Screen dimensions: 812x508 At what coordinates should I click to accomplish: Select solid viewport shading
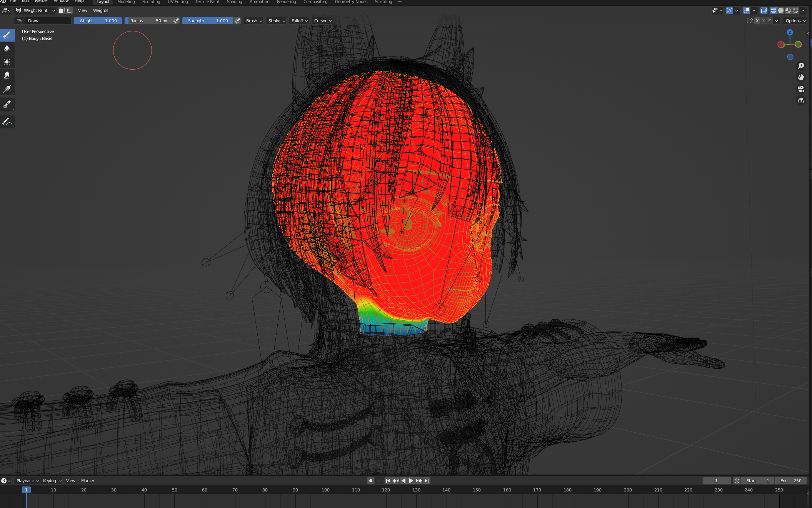coord(781,10)
